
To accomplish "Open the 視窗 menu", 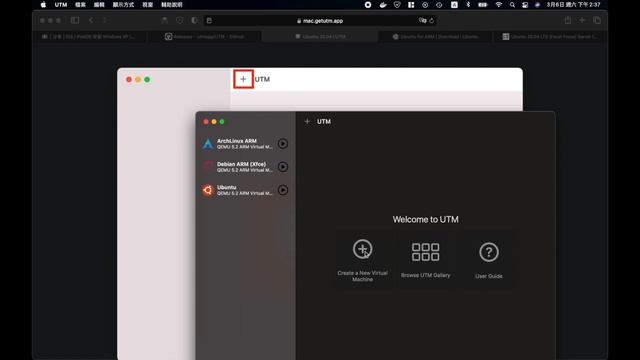I will coord(147,5).
